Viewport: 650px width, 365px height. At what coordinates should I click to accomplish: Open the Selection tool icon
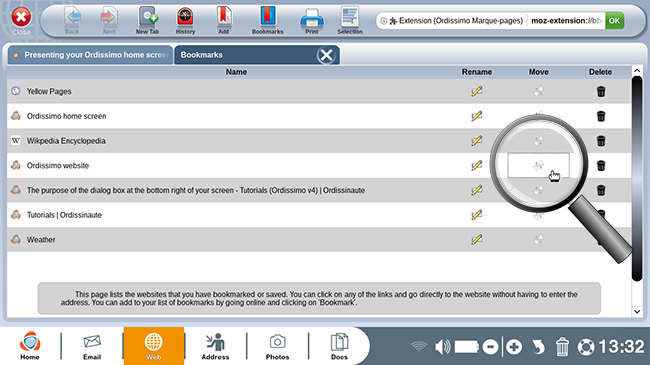pos(350,20)
